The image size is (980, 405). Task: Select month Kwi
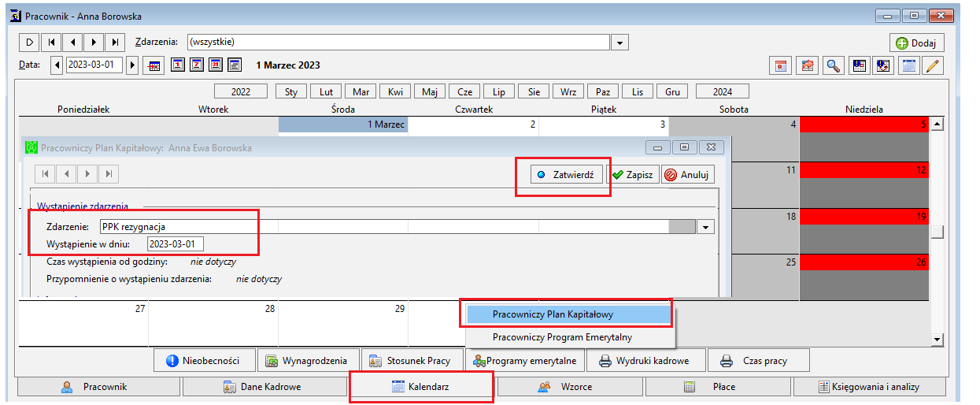click(x=395, y=91)
